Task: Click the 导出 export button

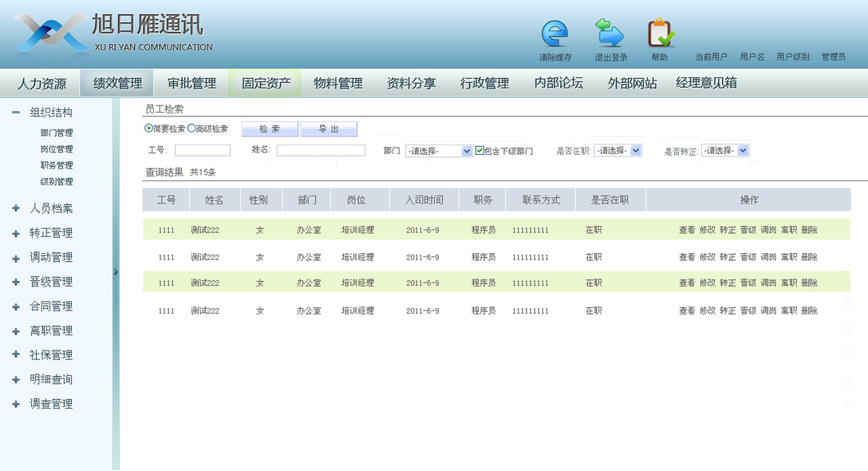Action: point(329,129)
